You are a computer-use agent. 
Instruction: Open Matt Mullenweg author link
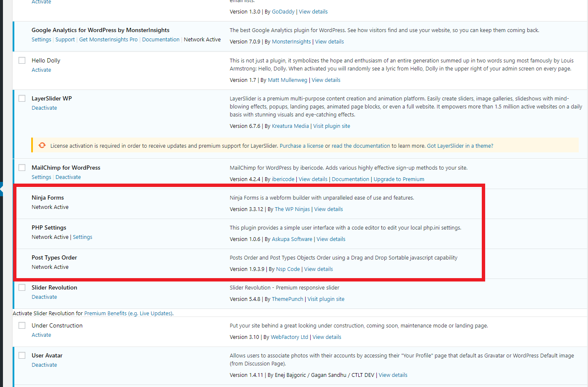[287, 80]
